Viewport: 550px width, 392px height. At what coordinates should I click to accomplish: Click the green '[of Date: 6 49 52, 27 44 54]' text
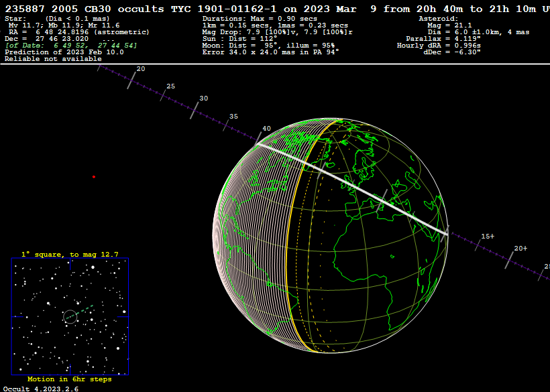pos(71,45)
